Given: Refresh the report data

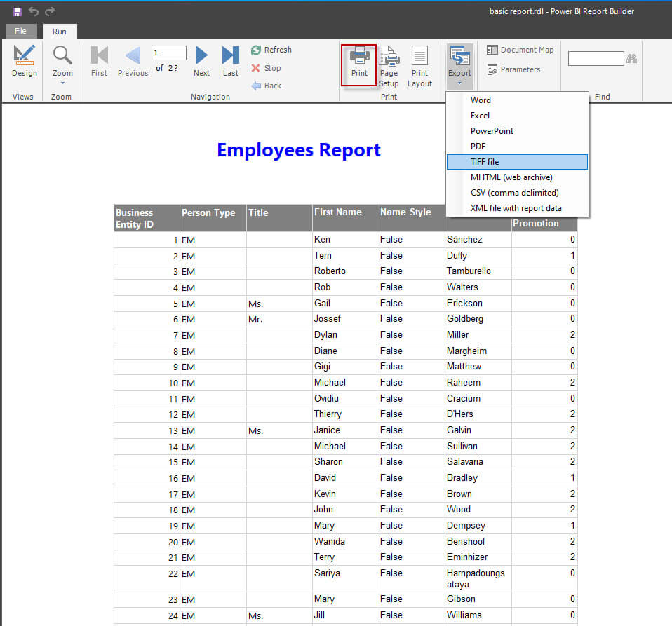Looking at the screenshot, I should pos(271,50).
